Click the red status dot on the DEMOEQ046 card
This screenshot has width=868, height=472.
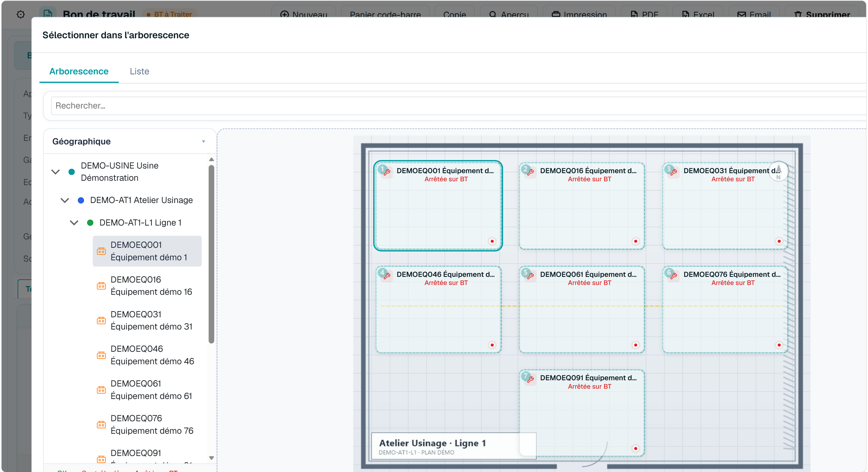click(492, 345)
